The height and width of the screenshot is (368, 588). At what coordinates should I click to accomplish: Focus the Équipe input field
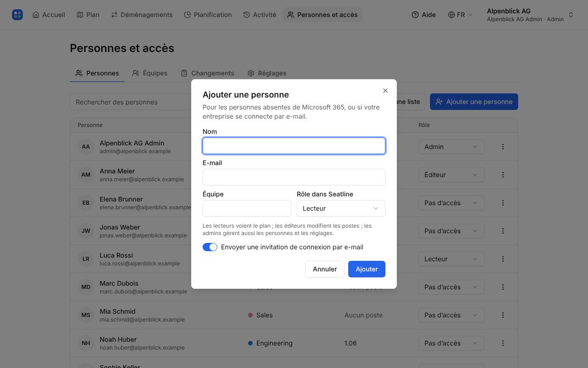point(247,208)
